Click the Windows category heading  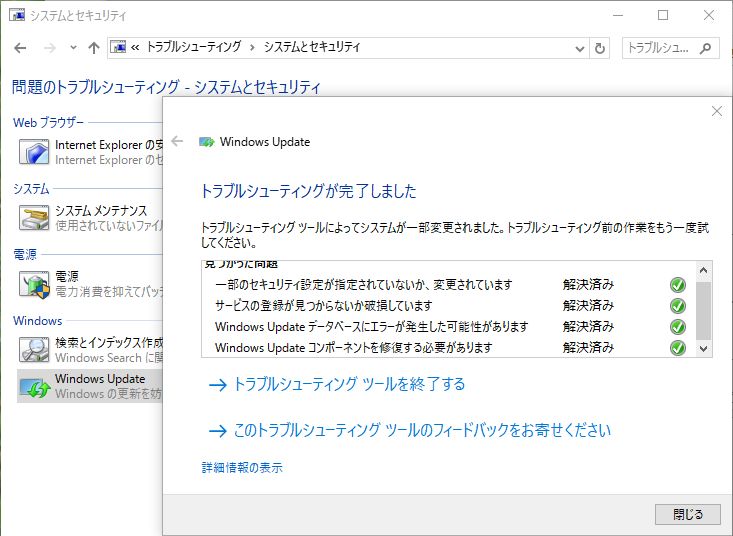point(37,321)
